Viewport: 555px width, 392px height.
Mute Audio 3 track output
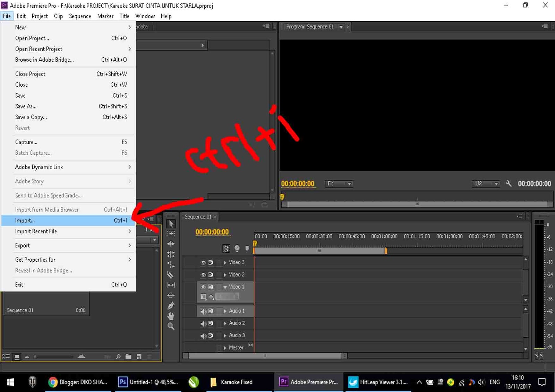pos(203,336)
